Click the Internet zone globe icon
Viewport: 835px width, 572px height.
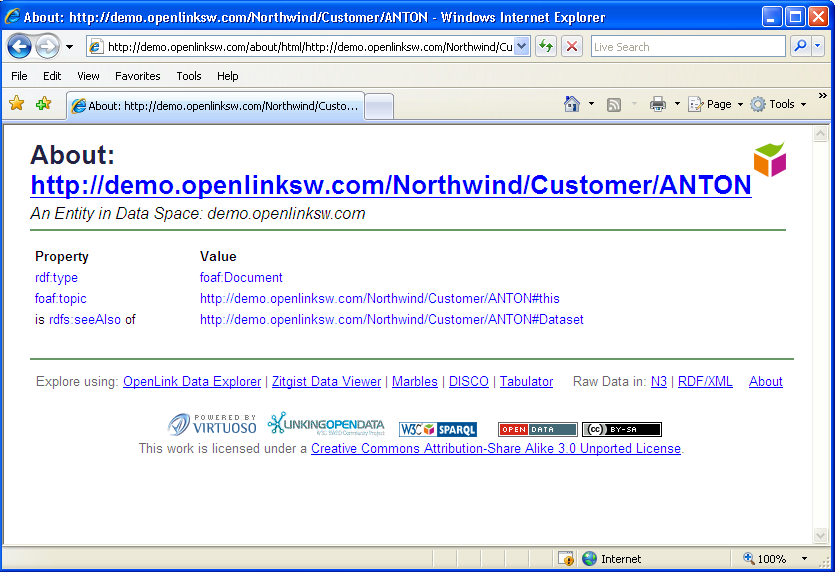click(590, 559)
